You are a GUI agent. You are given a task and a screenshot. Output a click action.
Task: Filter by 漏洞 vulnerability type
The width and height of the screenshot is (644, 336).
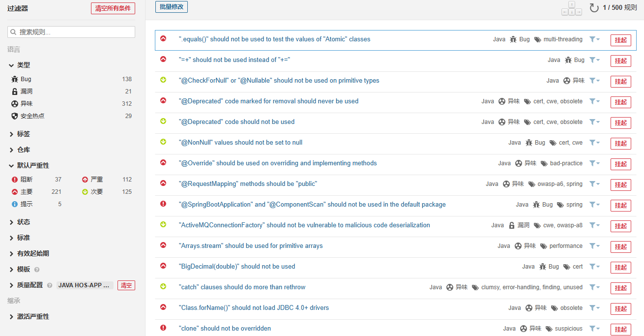[x=26, y=92]
